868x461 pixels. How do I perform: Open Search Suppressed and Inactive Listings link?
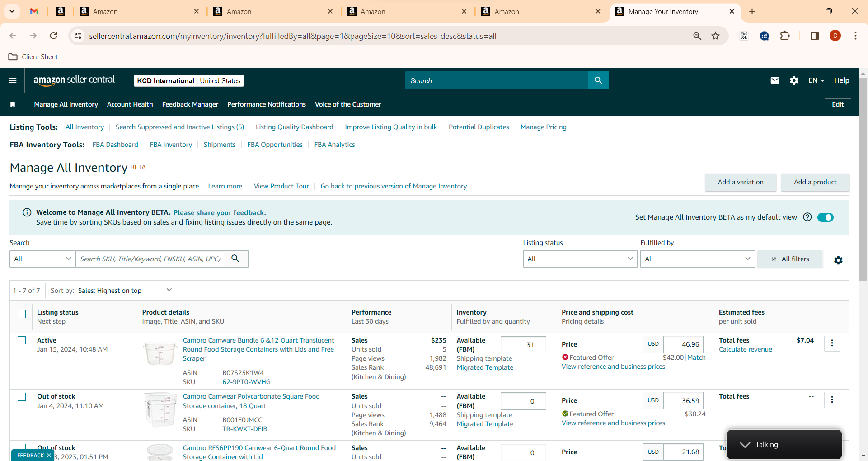180,127
